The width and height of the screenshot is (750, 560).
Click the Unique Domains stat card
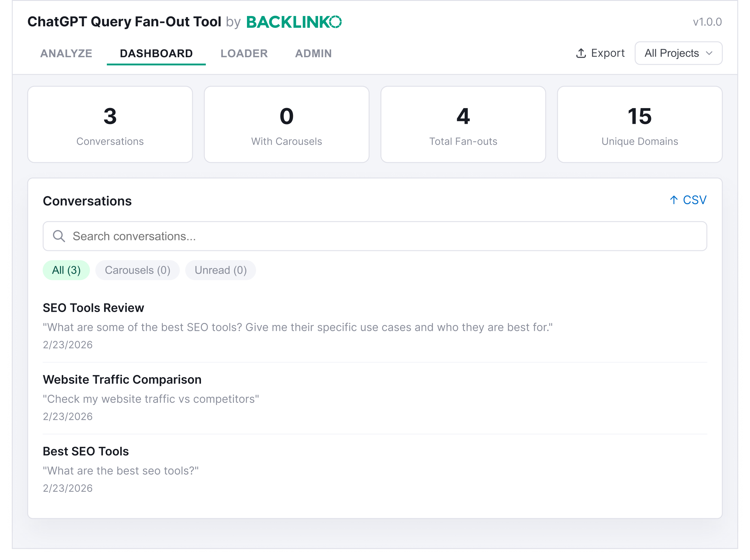click(x=640, y=124)
